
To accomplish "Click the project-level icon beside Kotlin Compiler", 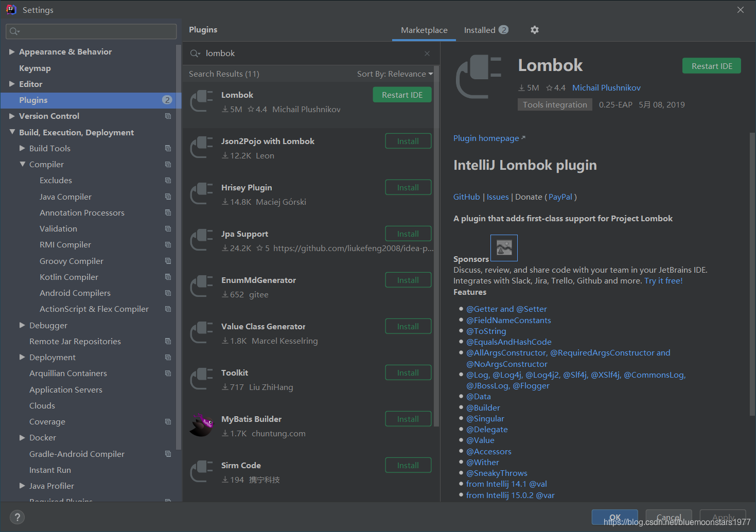I will 168,277.
